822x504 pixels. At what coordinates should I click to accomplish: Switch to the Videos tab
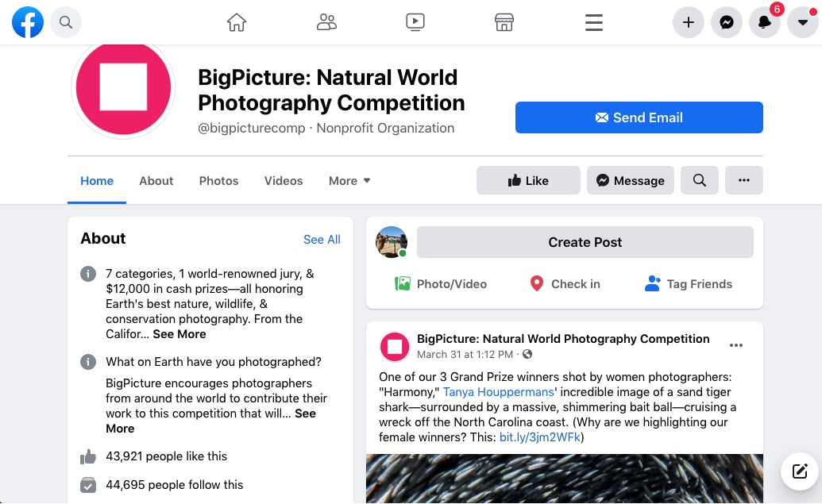[284, 181]
